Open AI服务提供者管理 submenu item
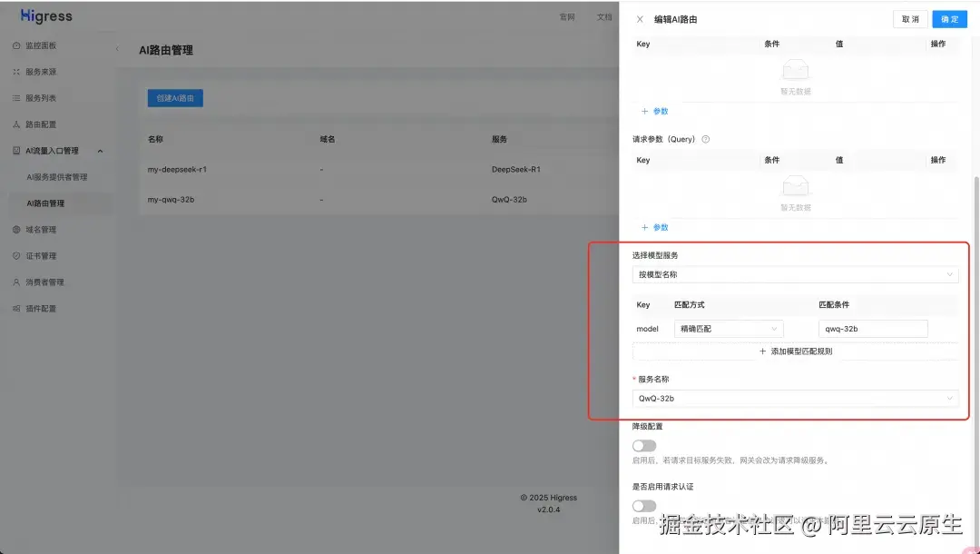This screenshot has height=554, width=980. [57, 177]
